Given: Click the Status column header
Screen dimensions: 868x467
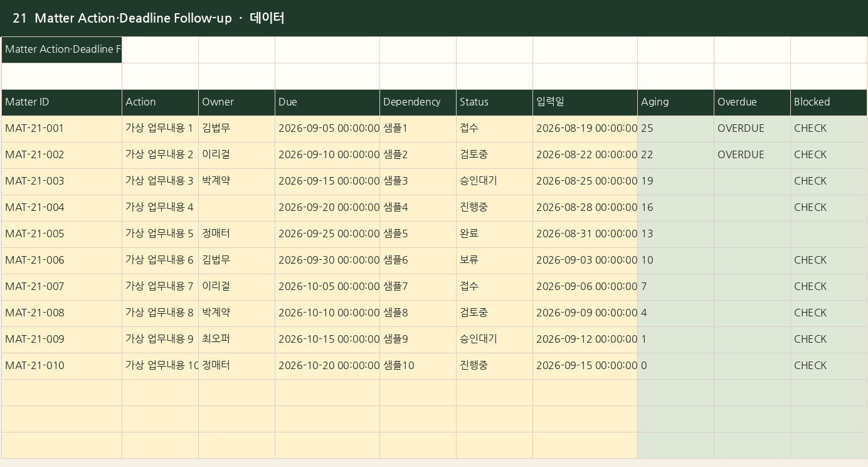Looking at the screenshot, I should [x=494, y=102].
